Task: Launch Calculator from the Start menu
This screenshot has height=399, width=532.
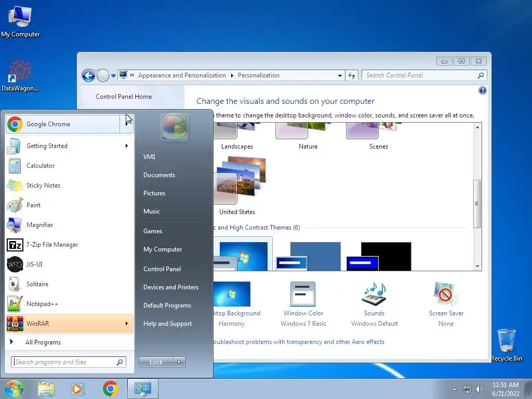Action: coord(70,166)
